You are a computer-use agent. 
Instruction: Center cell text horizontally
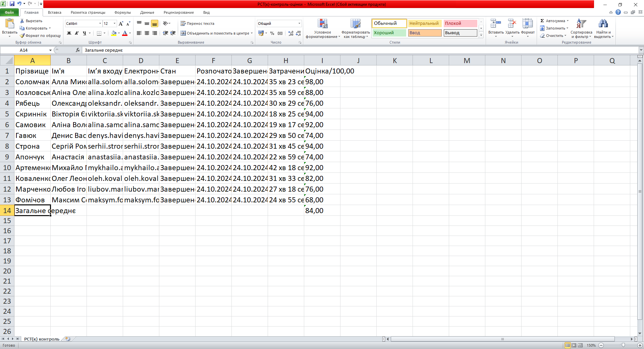click(147, 33)
